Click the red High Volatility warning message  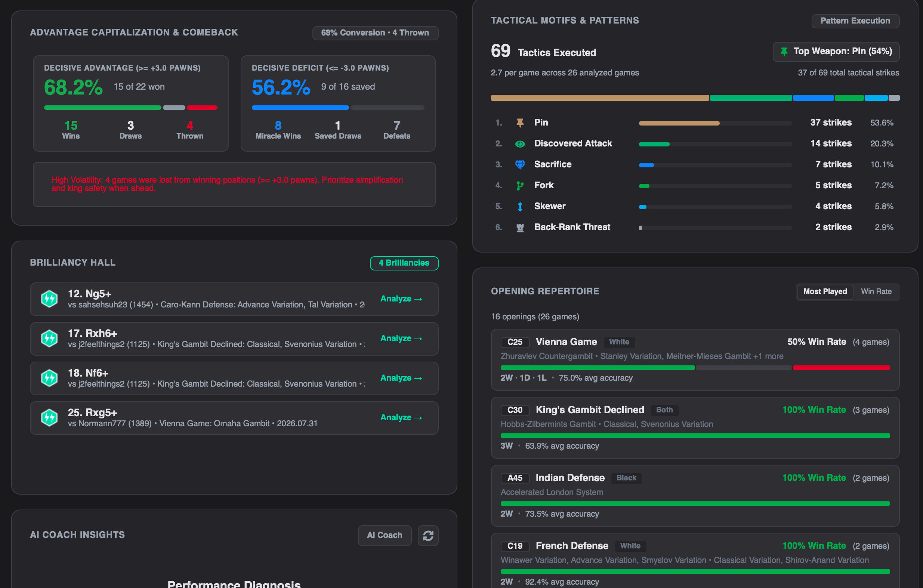click(x=227, y=184)
